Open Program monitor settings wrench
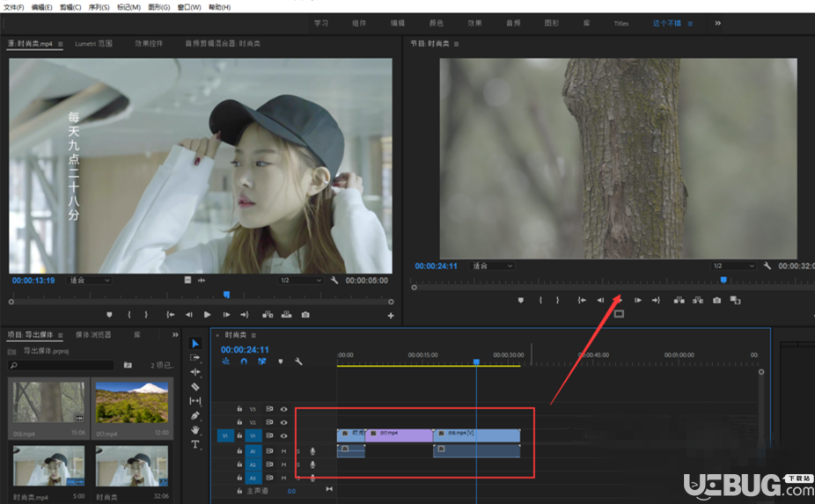This screenshot has width=815, height=504. tap(767, 266)
